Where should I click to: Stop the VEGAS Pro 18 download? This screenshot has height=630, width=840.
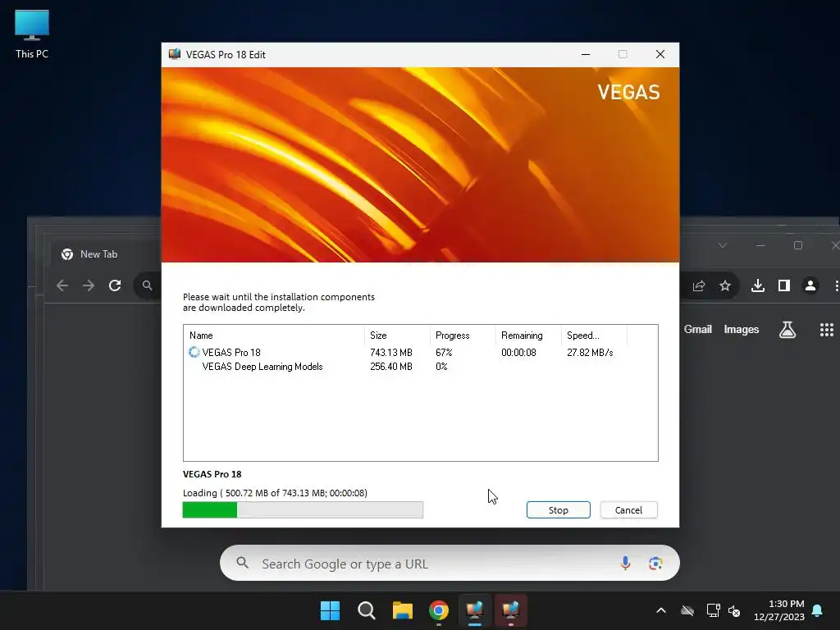pyautogui.click(x=558, y=510)
